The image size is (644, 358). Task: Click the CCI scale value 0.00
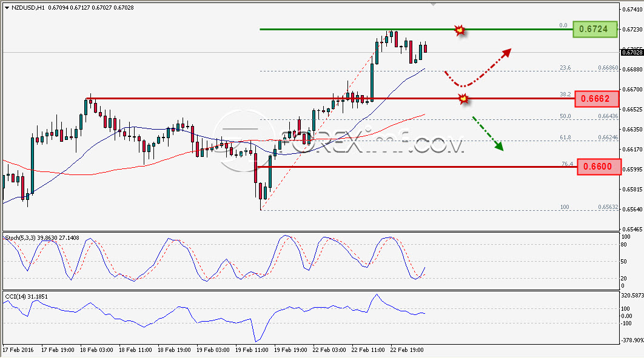point(627,316)
